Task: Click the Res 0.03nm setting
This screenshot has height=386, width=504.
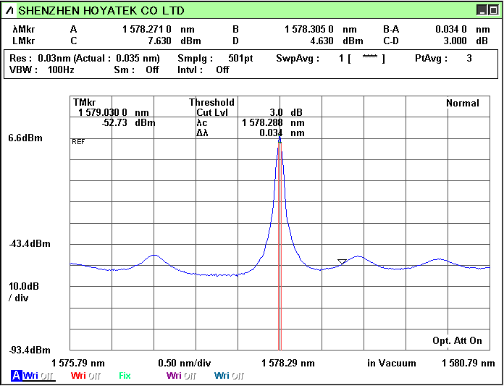Action: (x=84, y=58)
